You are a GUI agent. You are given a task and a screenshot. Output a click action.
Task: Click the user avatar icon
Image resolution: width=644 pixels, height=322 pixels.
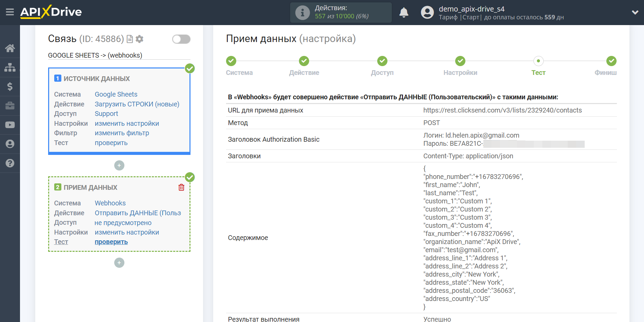427,13
